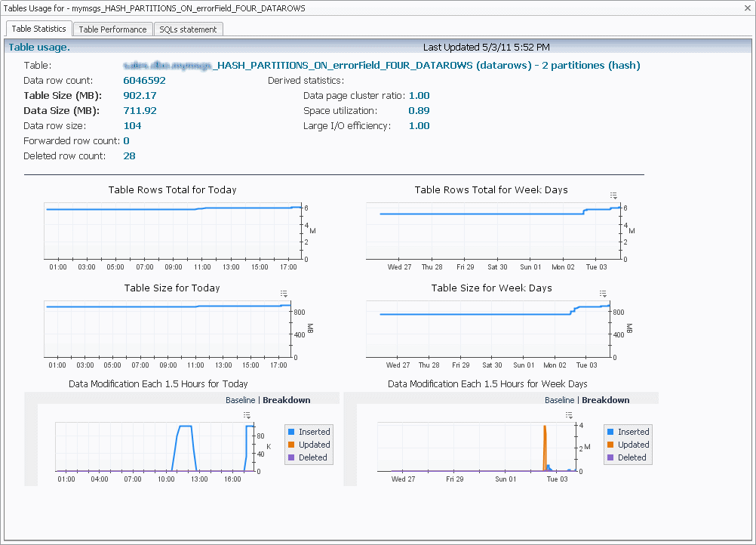Select Breakdown for Week Days Data Modification chart

coord(605,400)
